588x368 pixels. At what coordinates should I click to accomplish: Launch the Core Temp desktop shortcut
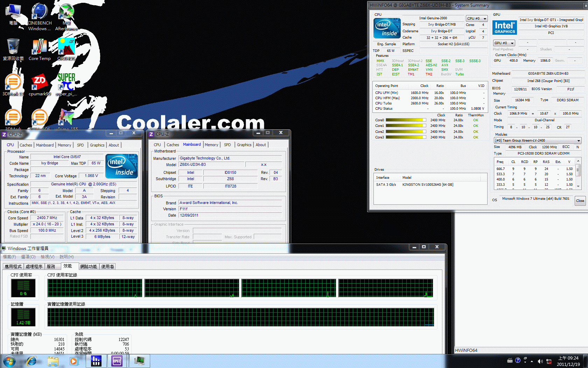tap(40, 49)
